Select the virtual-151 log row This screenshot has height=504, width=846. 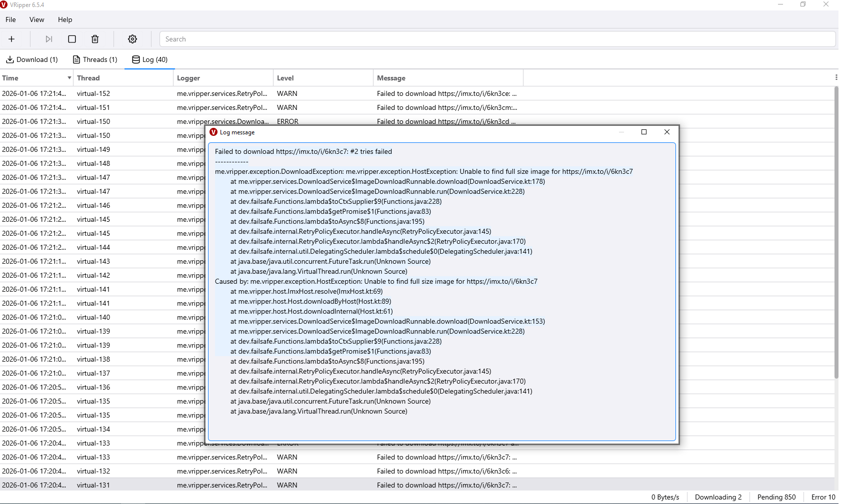tap(417, 107)
